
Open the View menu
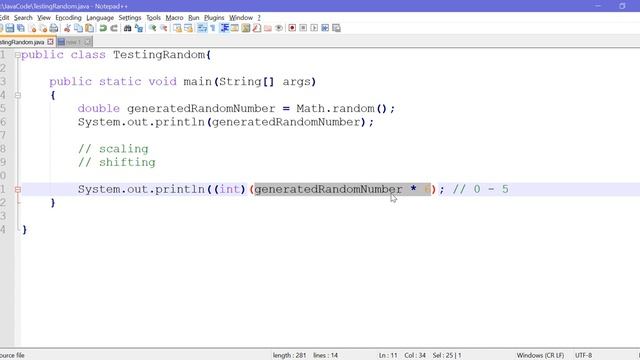(x=44, y=18)
